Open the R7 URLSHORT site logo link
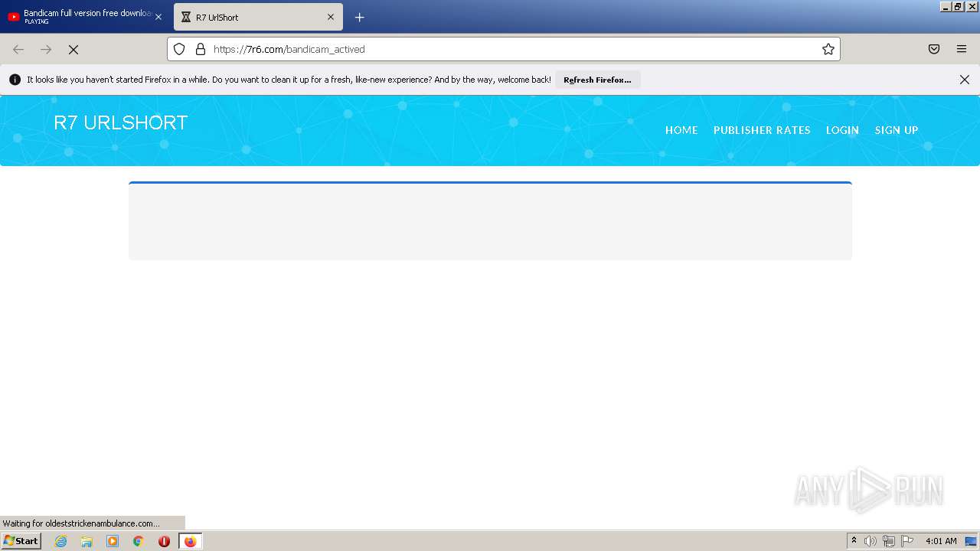 pyautogui.click(x=121, y=123)
